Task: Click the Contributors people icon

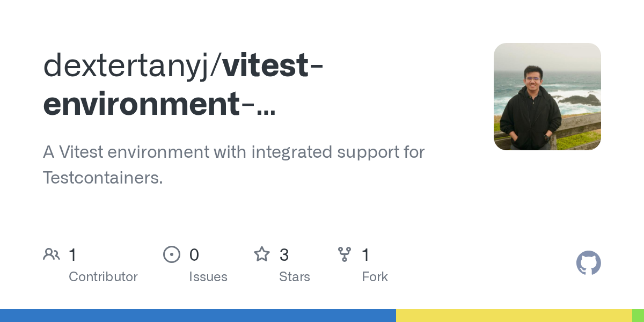Action: tap(52, 254)
